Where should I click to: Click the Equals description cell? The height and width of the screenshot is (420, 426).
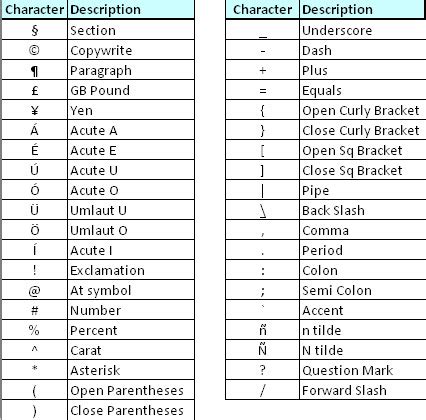click(x=363, y=90)
